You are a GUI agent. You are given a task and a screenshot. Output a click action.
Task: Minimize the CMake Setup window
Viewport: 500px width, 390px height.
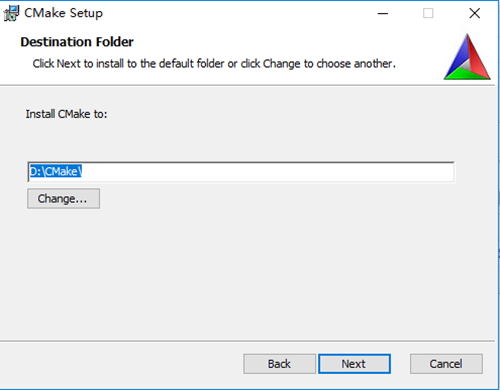[383, 13]
